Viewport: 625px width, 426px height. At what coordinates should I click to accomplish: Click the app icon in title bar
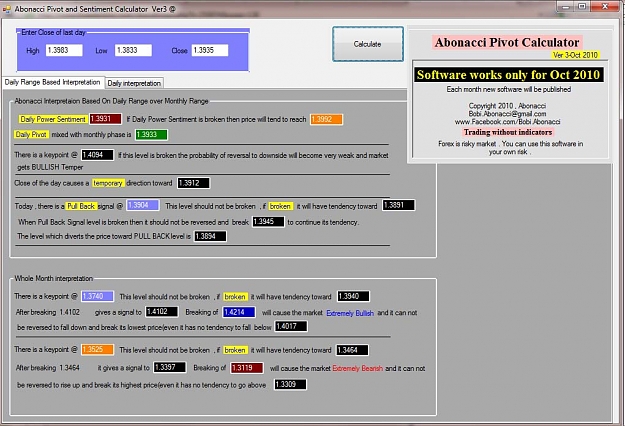click(x=7, y=9)
